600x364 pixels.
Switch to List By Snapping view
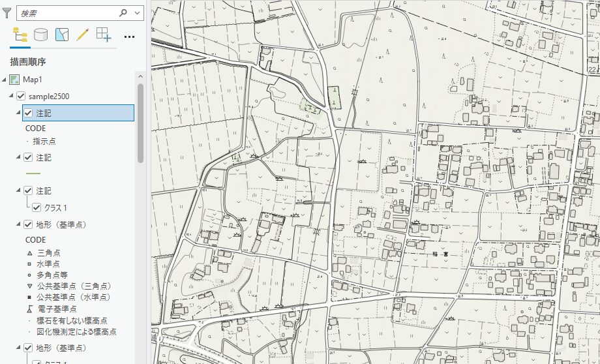[104, 35]
